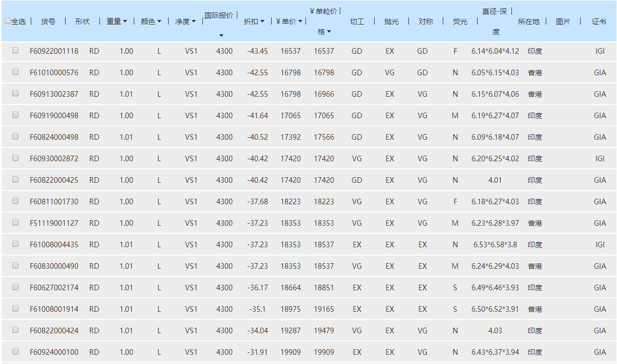Image resolution: width=617 pixels, height=364 pixels.
Task: Click the 切工 column header
Action: click(x=357, y=22)
